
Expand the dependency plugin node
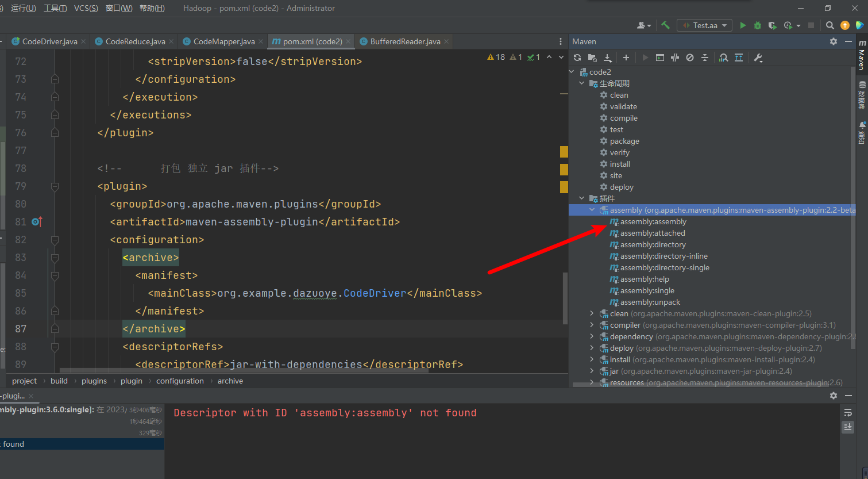point(592,336)
